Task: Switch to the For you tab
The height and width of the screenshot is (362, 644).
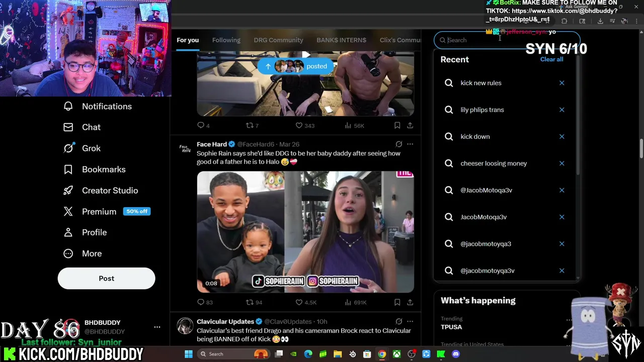Action: pos(188,40)
